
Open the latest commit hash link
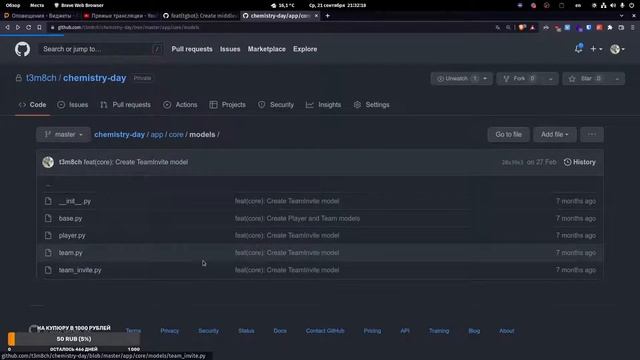click(x=512, y=162)
